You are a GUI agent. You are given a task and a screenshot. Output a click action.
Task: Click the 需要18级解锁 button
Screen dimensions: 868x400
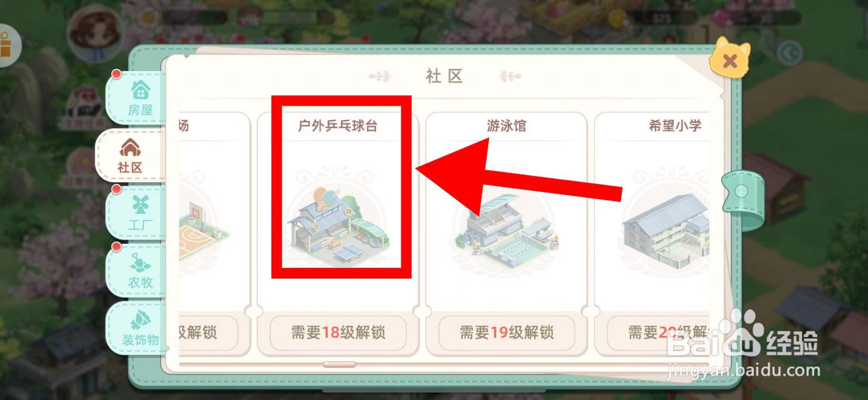coord(338,332)
